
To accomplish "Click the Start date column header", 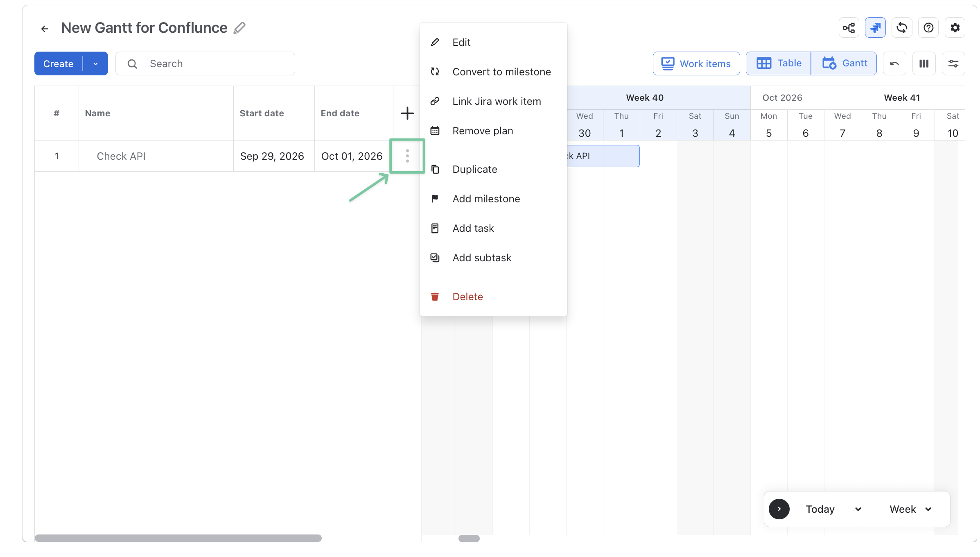I will point(274,113).
